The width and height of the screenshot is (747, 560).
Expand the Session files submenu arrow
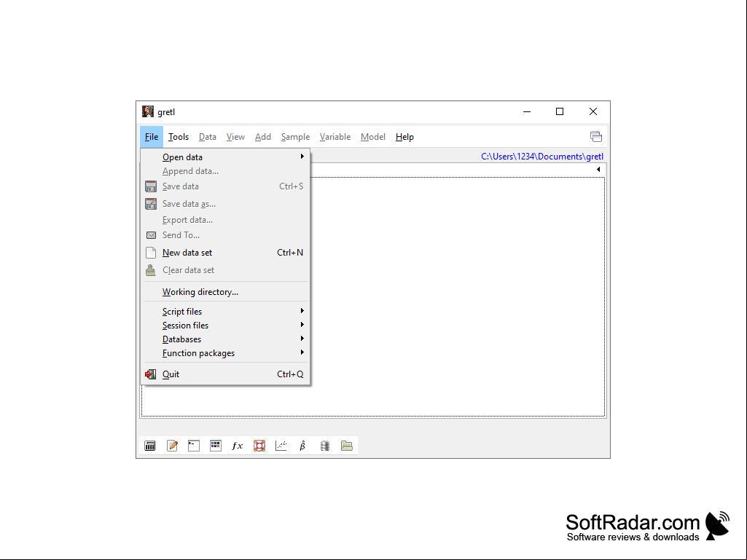point(302,324)
